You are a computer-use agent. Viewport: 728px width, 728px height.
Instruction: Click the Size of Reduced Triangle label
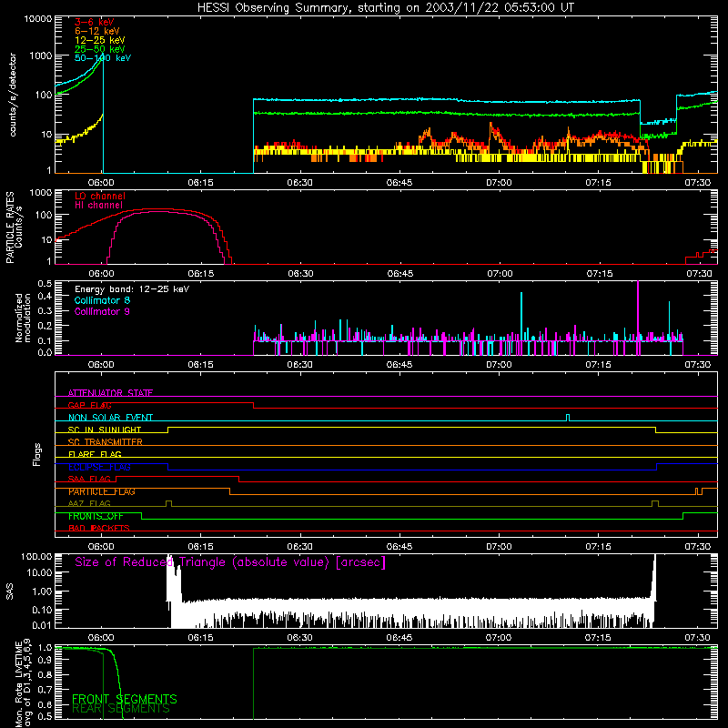230,562
